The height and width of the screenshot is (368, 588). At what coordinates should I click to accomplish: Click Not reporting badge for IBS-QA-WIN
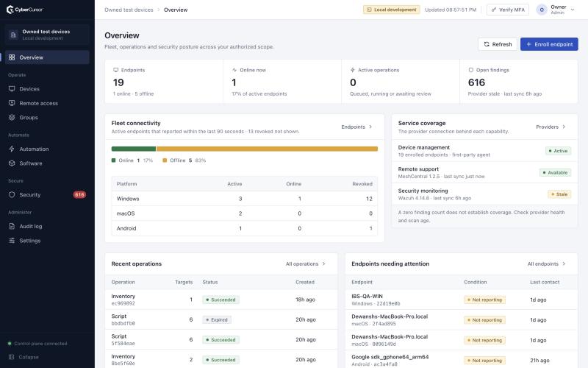(x=484, y=300)
